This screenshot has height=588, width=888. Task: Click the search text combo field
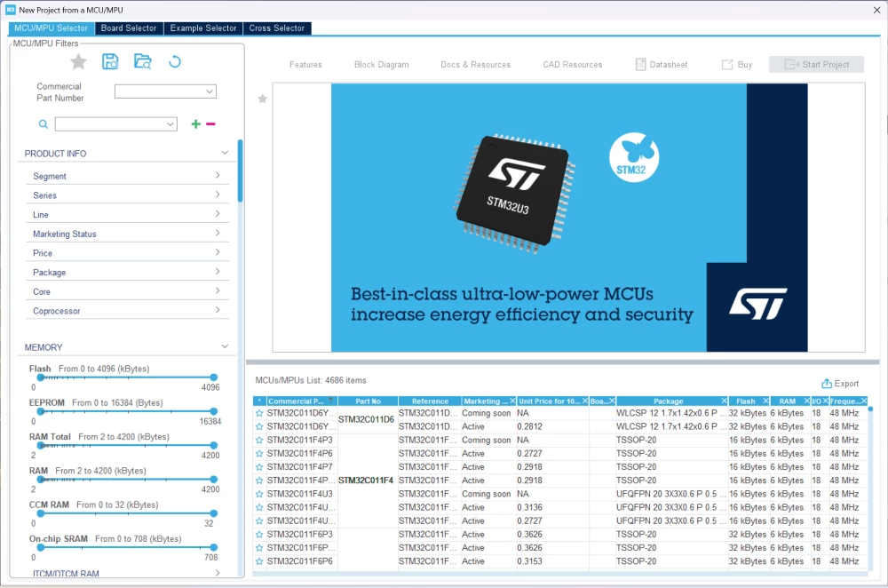(x=116, y=124)
